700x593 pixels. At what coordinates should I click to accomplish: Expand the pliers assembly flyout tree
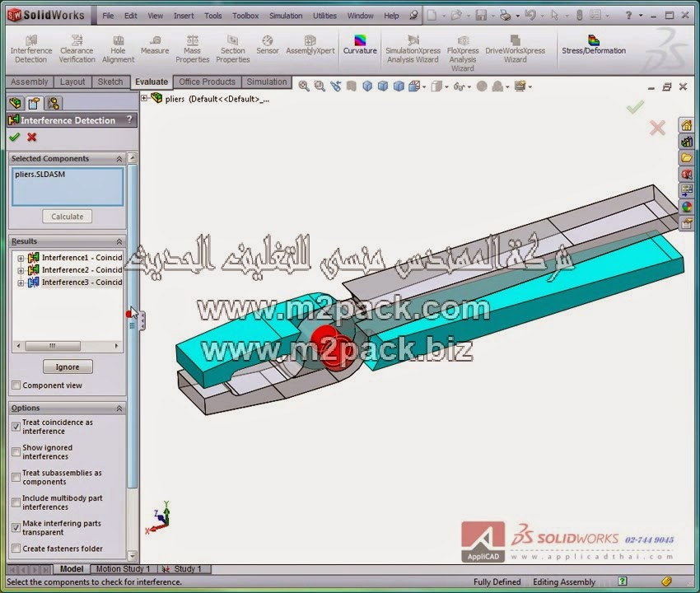coord(144,98)
